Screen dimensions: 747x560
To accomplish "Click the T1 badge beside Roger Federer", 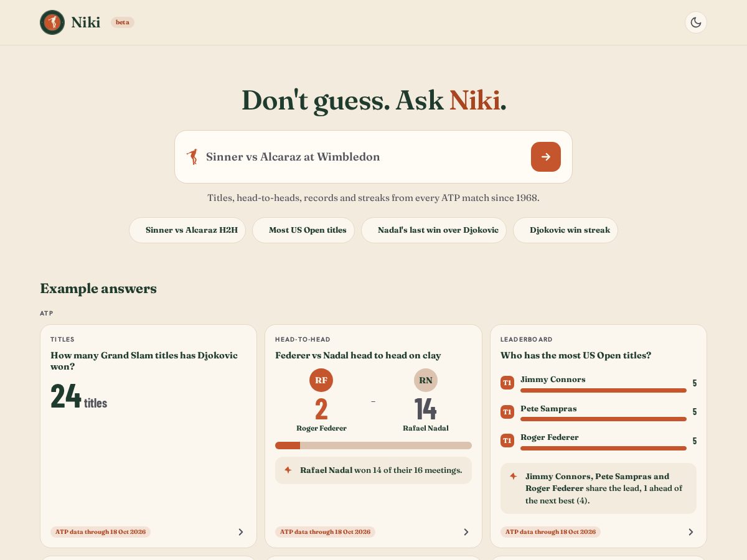I will [x=507, y=441].
